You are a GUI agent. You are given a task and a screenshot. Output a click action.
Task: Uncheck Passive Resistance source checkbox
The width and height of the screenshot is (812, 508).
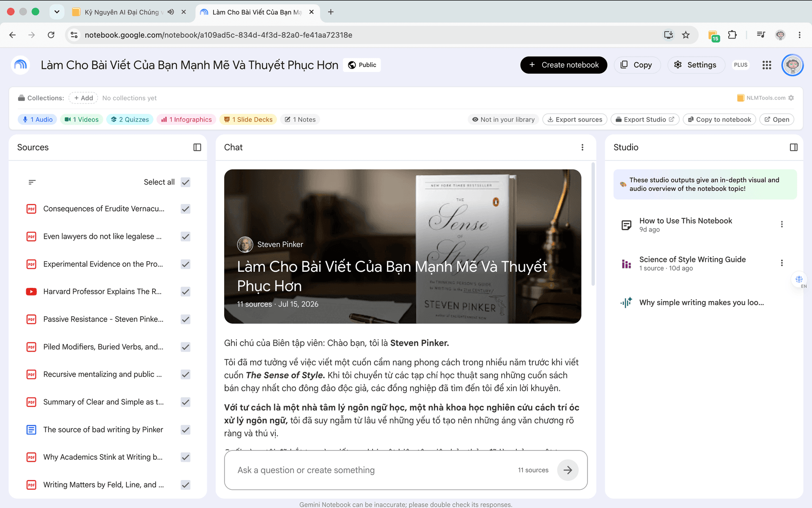coord(185,319)
